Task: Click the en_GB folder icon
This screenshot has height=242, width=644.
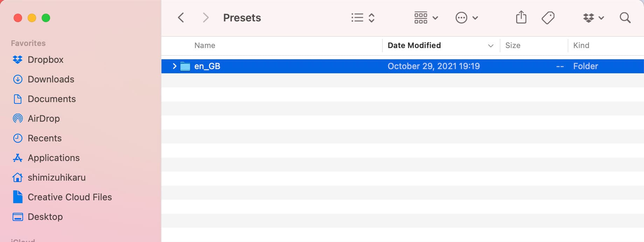Action: [x=185, y=66]
